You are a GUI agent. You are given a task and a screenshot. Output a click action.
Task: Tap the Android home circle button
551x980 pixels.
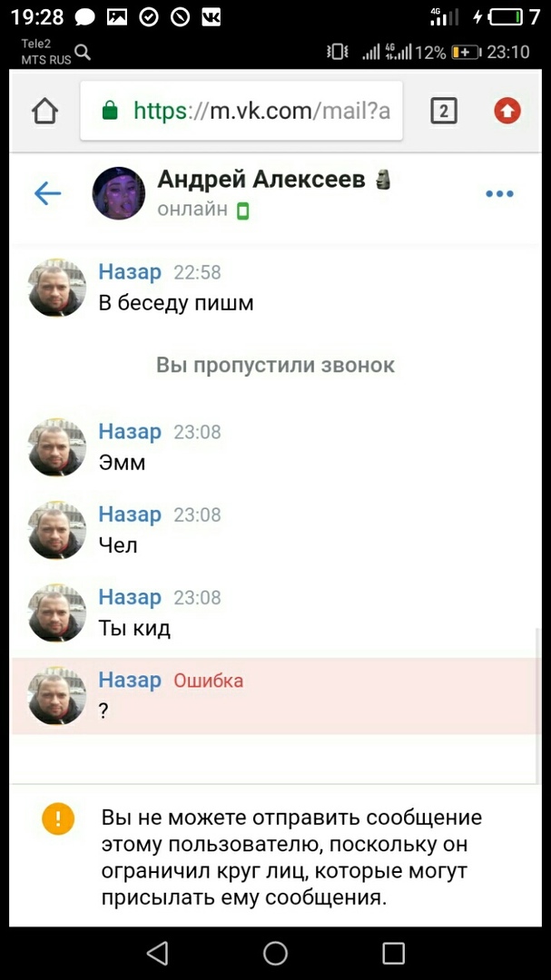coord(275,953)
